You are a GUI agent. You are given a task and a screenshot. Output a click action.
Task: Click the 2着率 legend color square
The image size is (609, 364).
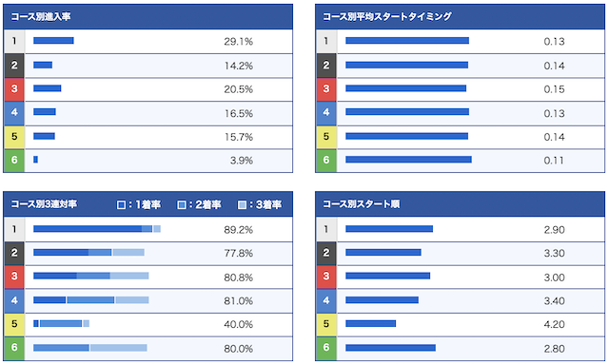click(x=182, y=204)
